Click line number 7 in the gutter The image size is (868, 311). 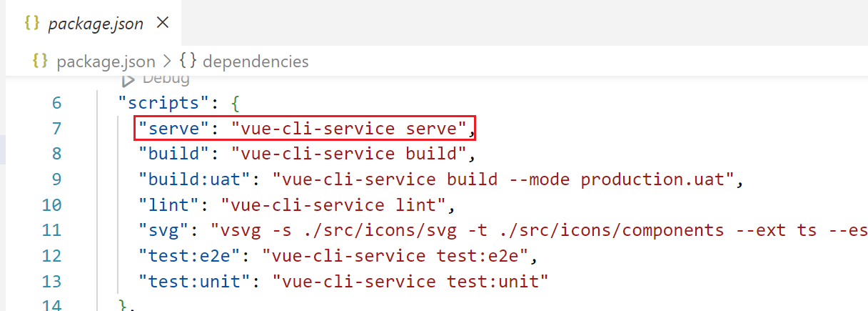point(56,129)
